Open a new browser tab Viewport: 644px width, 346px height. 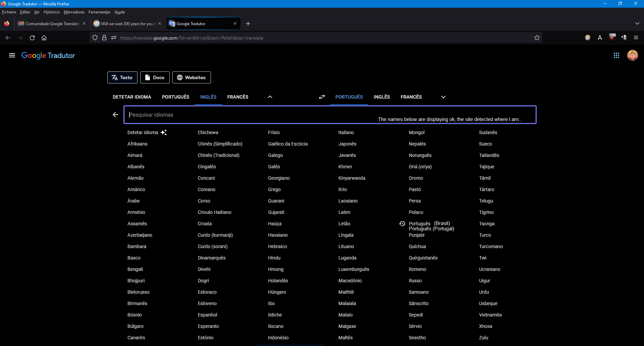click(248, 23)
